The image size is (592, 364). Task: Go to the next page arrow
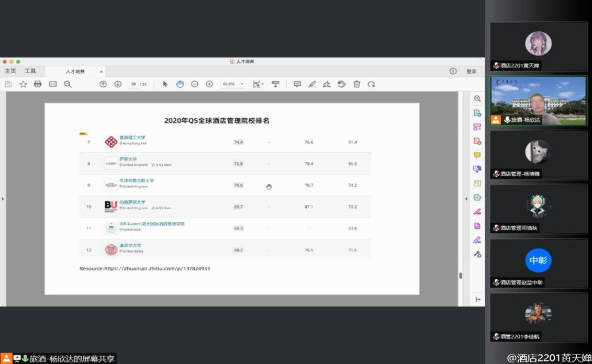(118, 84)
